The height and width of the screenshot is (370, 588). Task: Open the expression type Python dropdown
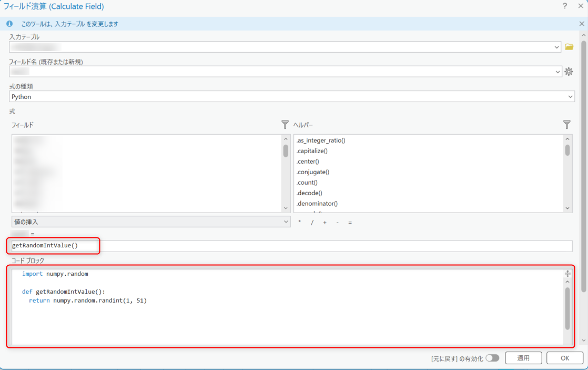570,97
